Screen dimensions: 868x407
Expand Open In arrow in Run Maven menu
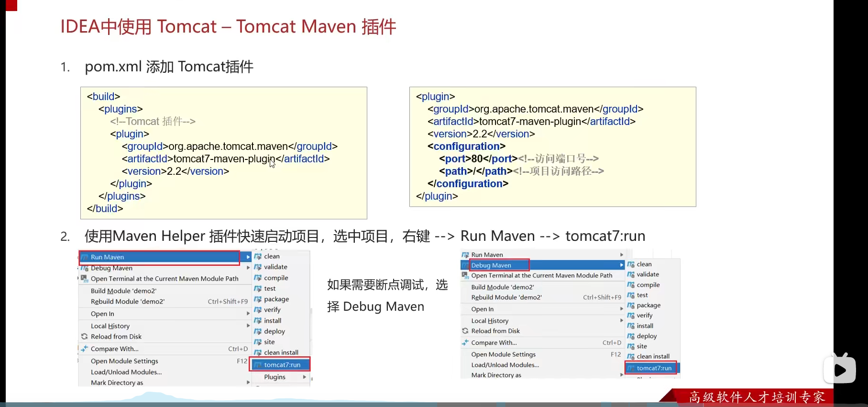(x=248, y=314)
